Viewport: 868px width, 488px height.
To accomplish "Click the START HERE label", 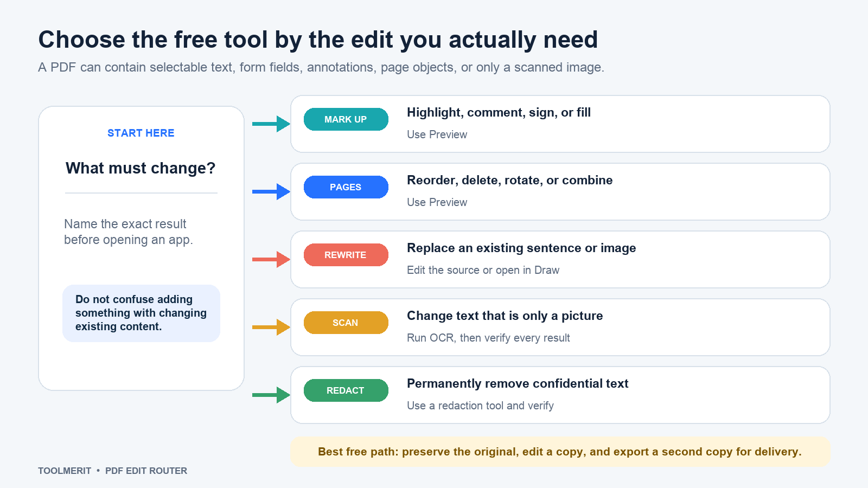I will 141,133.
